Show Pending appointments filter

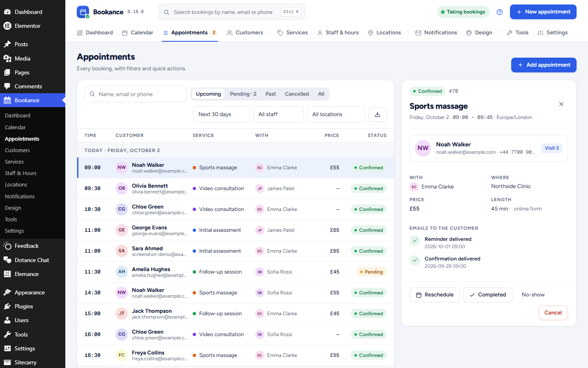pos(243,94)
